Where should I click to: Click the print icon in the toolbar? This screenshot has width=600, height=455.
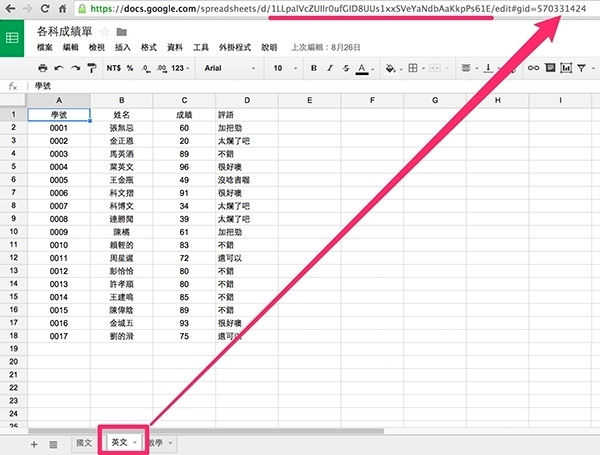(x=42, y=68)
